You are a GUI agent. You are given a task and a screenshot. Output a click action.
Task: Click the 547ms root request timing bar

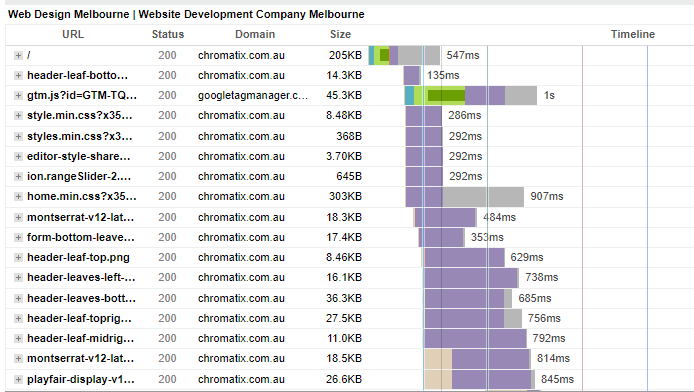click(405, 55)
